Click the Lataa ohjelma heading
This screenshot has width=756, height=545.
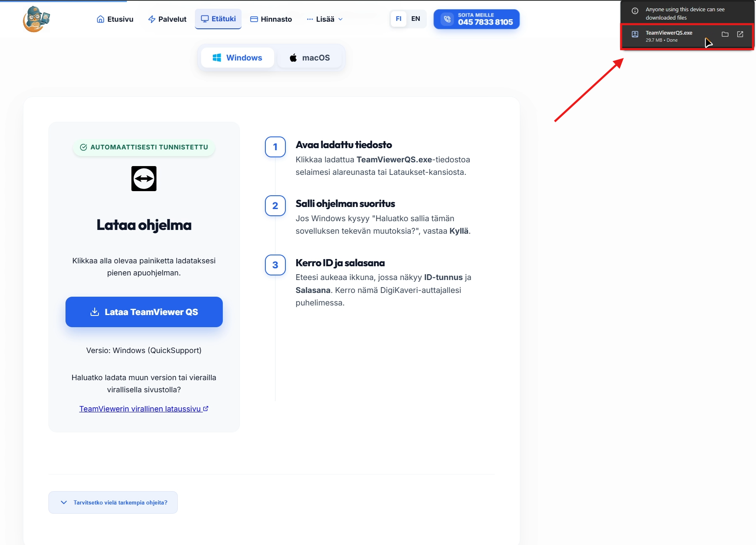tap(144, 225)
